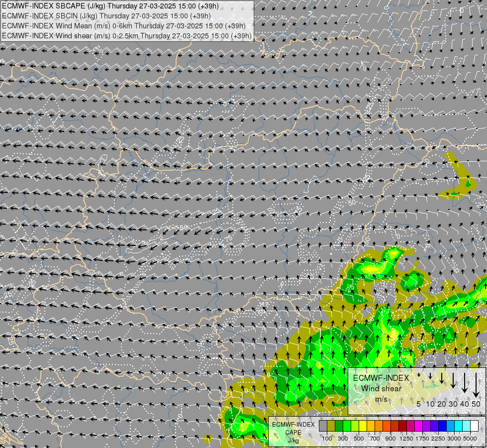Select the pure yellow CAPE legend swatch
This screenshot has width=487, height=448.
click(363, 426)
